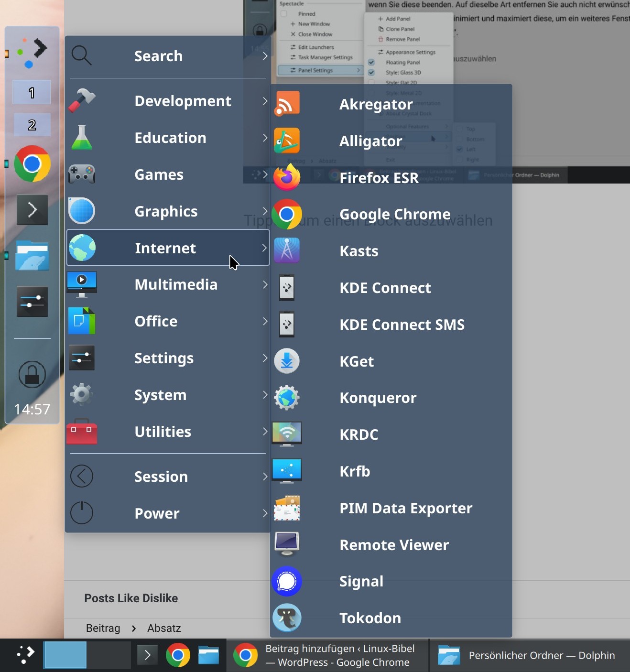Image resolution: width=630 pixels, height=672 pixels.
Task: Click pinned Chrome icon in bottom taskbar
Action: [178, 655]
